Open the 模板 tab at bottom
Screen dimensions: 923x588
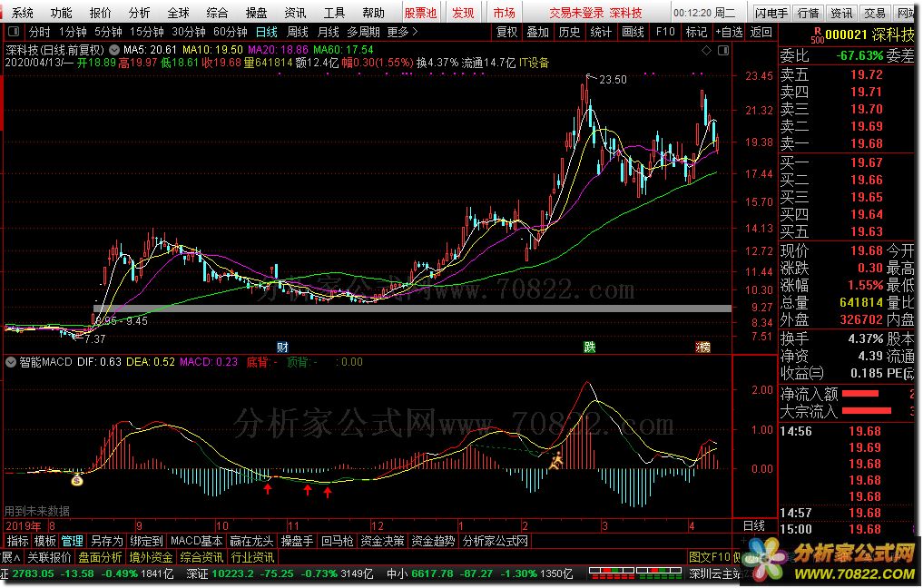[44, 541]
